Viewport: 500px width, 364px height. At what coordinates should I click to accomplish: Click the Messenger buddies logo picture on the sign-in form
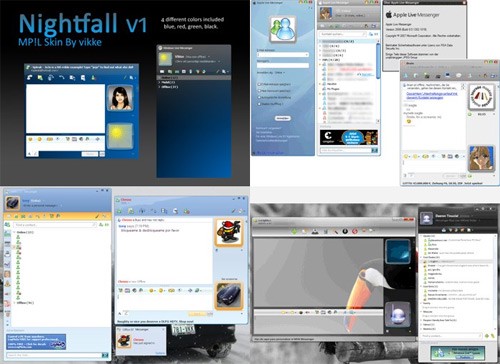[283, 30]
